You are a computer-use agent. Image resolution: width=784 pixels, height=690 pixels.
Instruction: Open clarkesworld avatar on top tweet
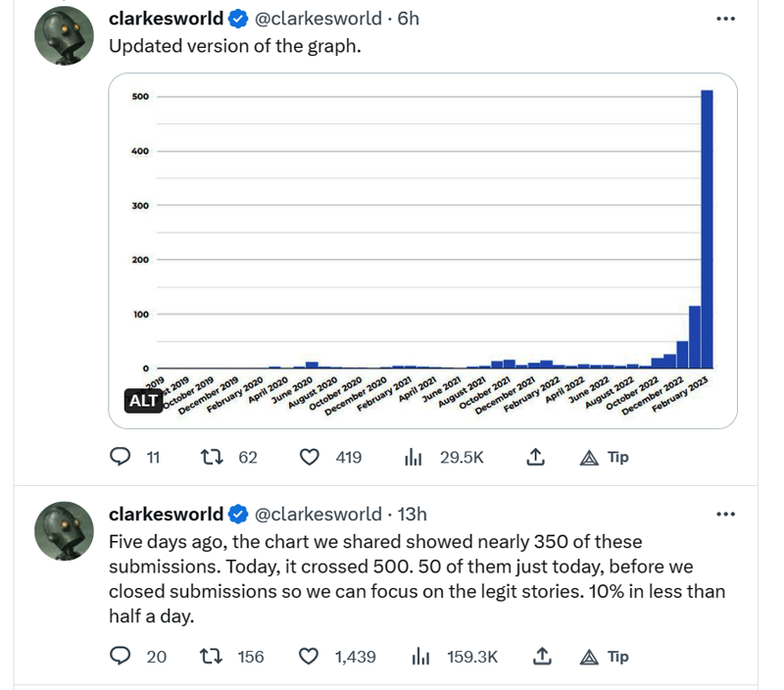[x=64, y=38]
